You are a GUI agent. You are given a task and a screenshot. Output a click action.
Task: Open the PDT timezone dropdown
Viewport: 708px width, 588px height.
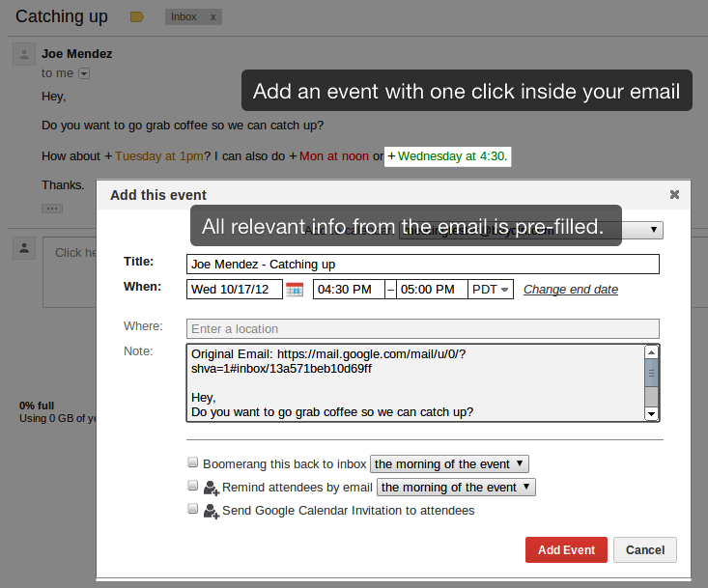pos(491,290)
